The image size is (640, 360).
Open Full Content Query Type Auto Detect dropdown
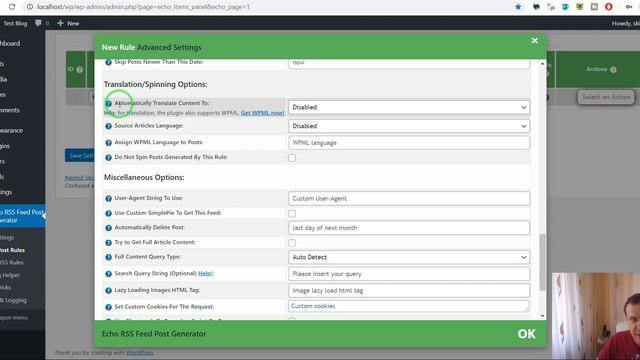pyautogui.click(x=409, y=257)
